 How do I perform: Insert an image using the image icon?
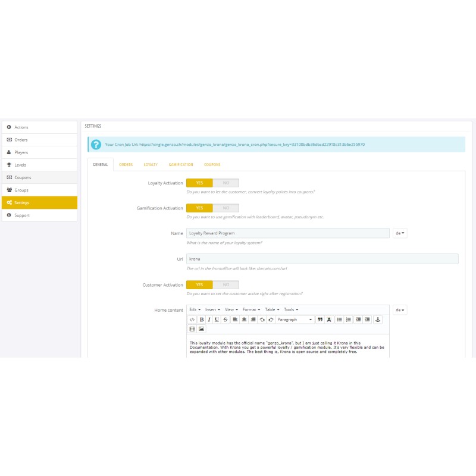(201, 328)
